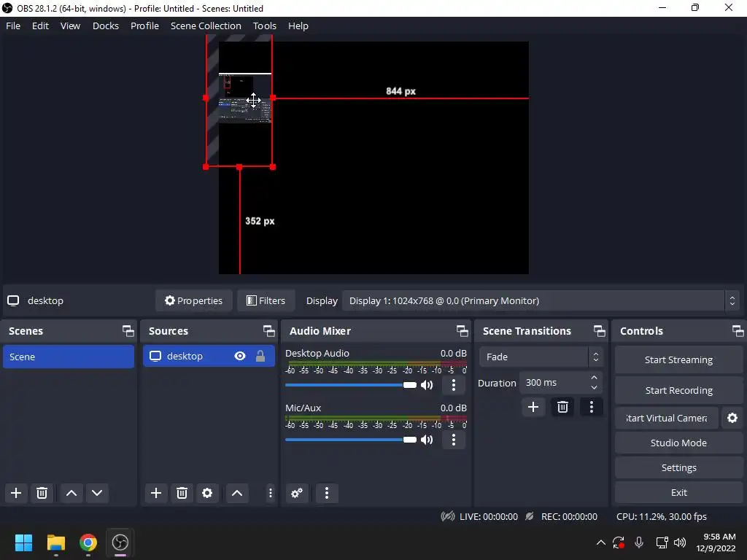This screenshot has height=560, width=747.
Task: Open source properties gear in Sources panel
Action: click(x=207, y=493)
